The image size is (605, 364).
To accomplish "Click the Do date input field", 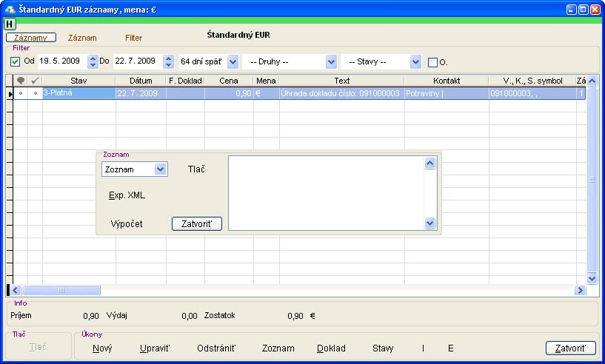I will tap(136, 61).
